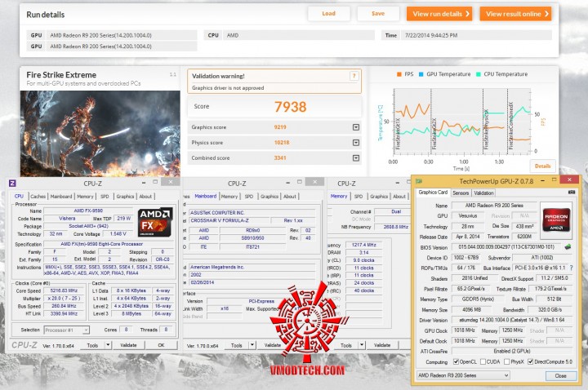Click Validate in the Mainboard CPU-Z window
Screen dimensions: 588x390
[x=273, y=345]
